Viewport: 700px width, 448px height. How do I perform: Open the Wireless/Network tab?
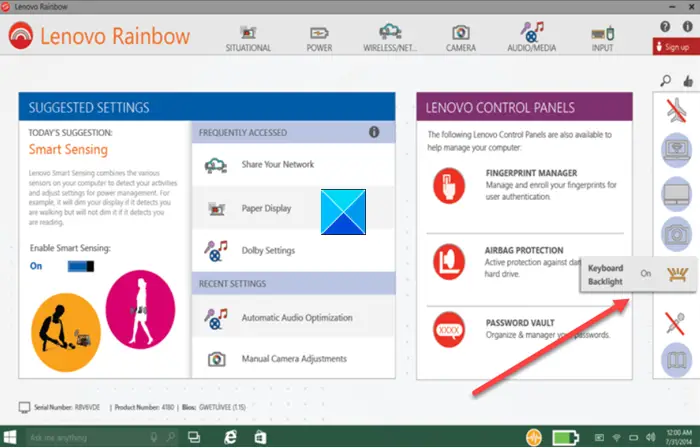[390, 39]
